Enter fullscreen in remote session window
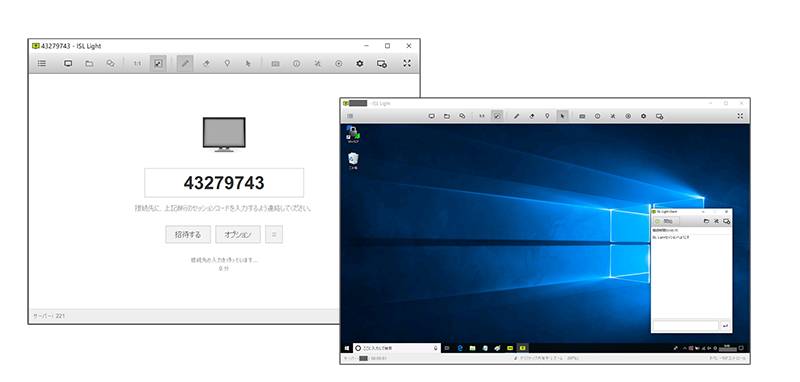This screenshot has height=382, width=800. tap(740, 116)
